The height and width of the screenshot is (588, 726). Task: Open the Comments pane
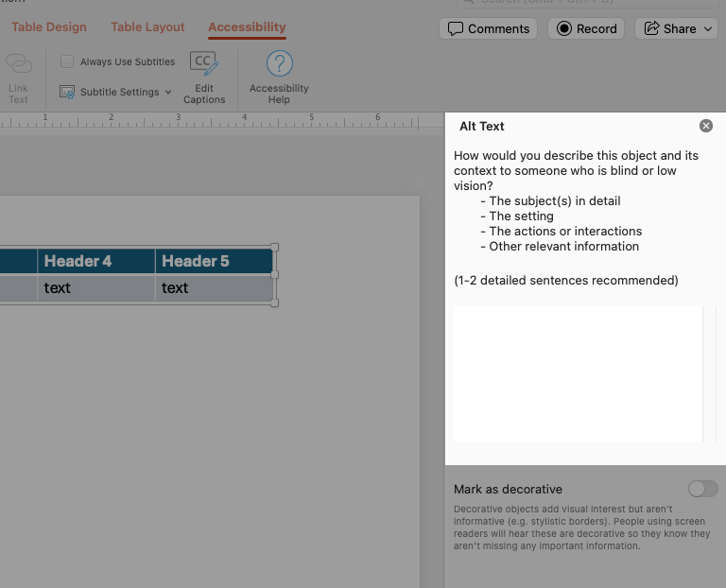(x=488, y=28)
